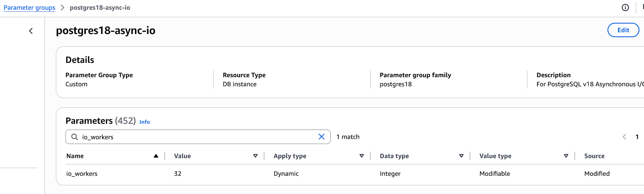The image size is (644, 194).
Task: Collapse the side navigation with the left chevron
Action: point(31,31)
